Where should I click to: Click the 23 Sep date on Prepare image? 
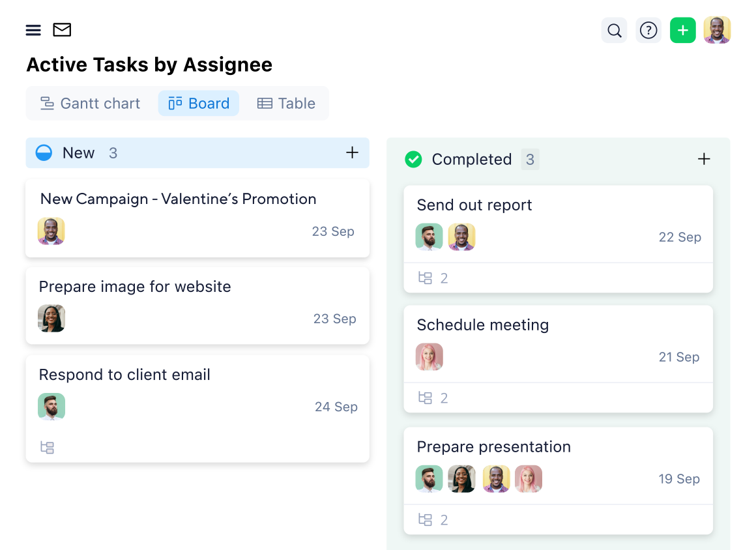334,319
